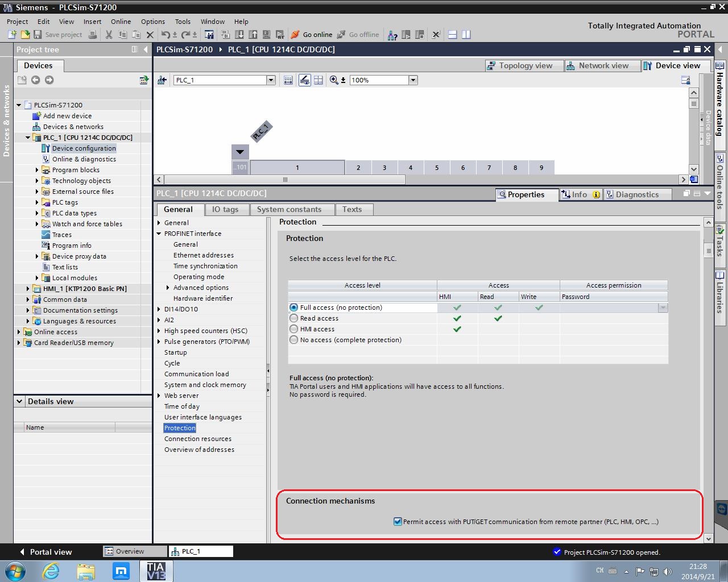
Task: Expand the Web server properties section
Action: (159, 396)
